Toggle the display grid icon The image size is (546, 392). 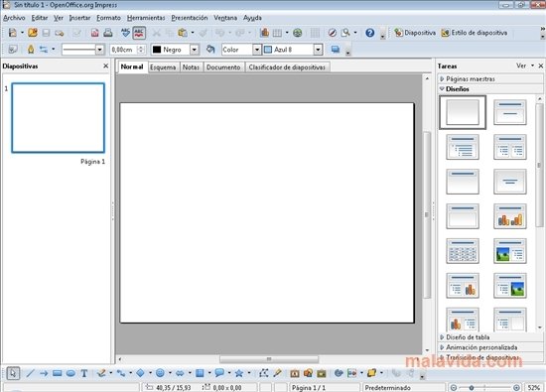click(315, 33)
